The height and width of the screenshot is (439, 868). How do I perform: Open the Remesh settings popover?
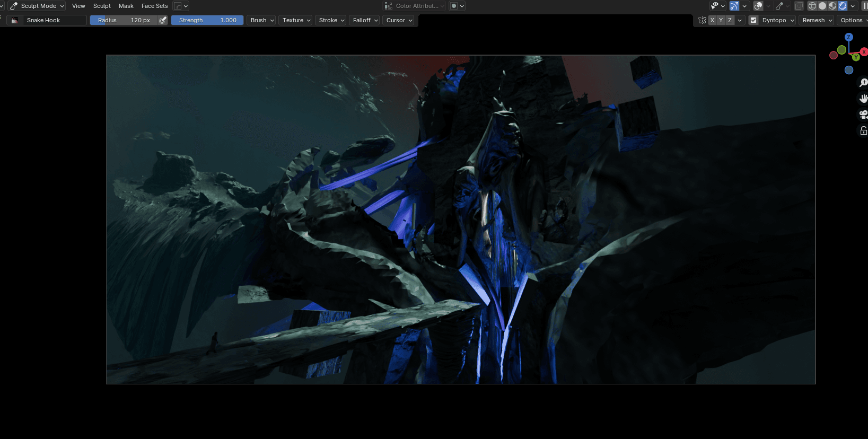pyautogui.click(x=817, y=20)
